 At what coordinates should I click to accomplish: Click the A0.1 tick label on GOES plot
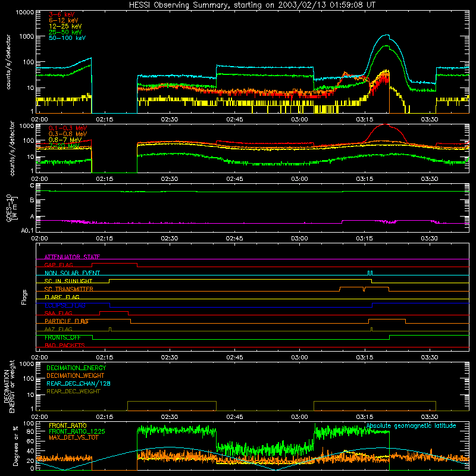(x=27, y=231)
